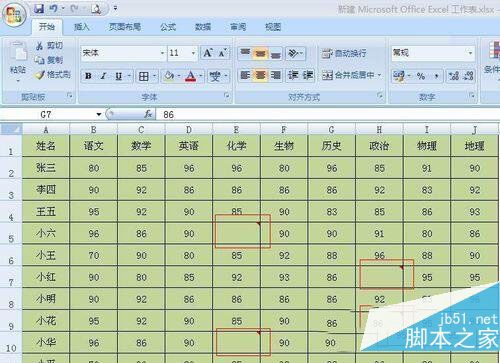Open the 数据 (Data) tab
Screen dimensions: 500x363
click(x=203, y=27)
